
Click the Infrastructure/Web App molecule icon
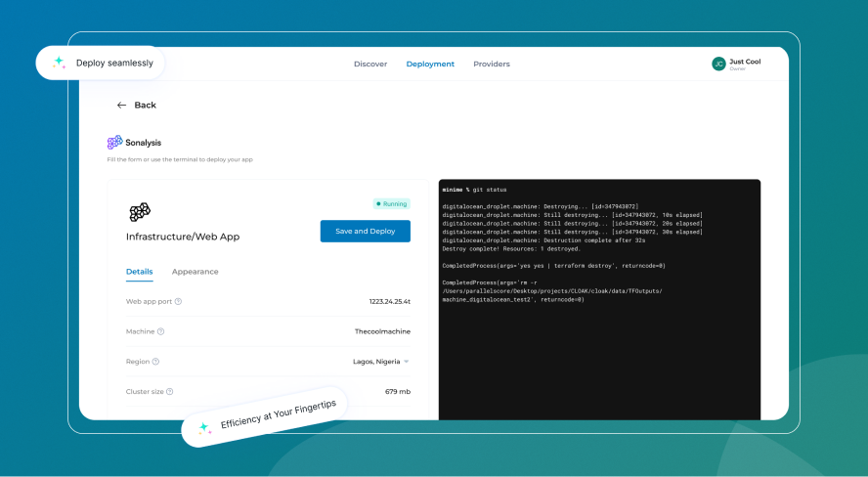[140, 212]
